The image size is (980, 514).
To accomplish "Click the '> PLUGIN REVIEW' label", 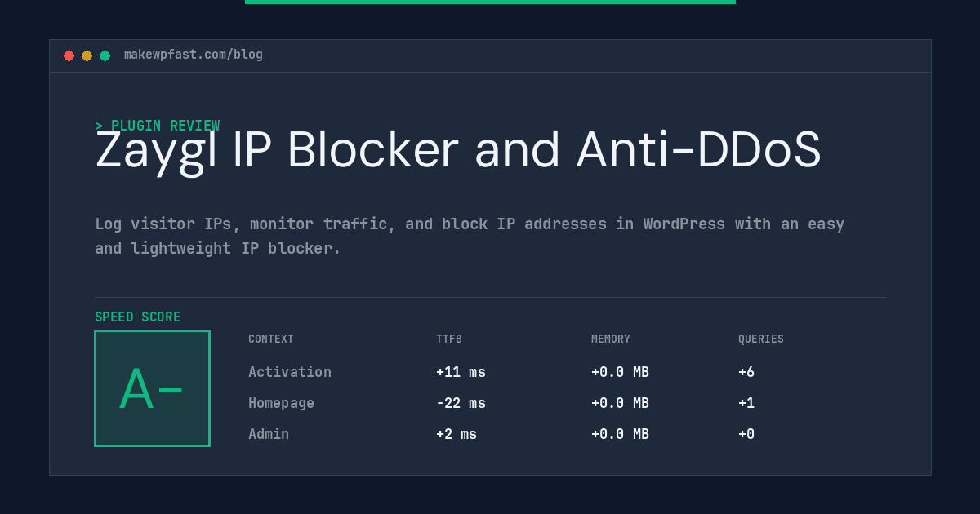I will pos(158,126).
